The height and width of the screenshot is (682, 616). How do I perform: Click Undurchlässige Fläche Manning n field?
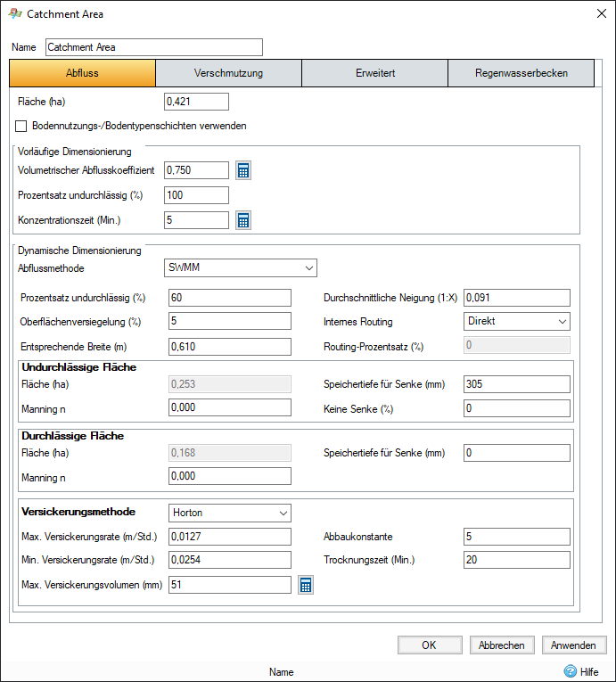230,407
